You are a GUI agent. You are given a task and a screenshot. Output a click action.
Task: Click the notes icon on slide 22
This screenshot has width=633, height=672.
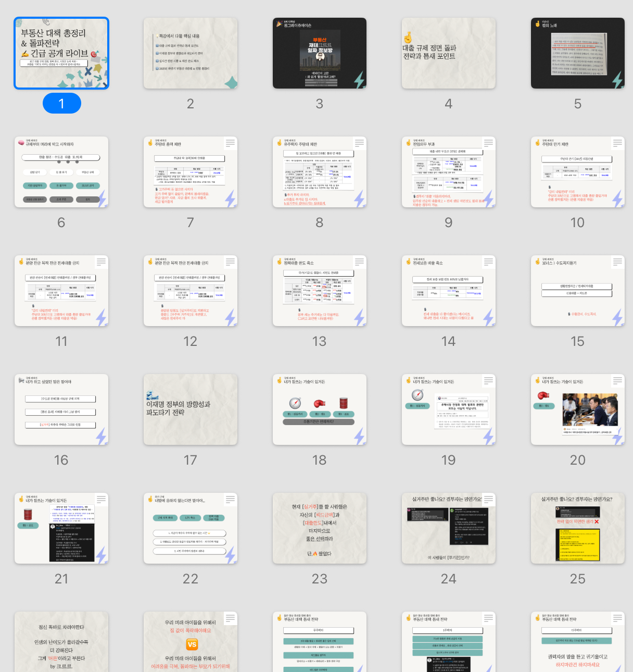[230, 499]
